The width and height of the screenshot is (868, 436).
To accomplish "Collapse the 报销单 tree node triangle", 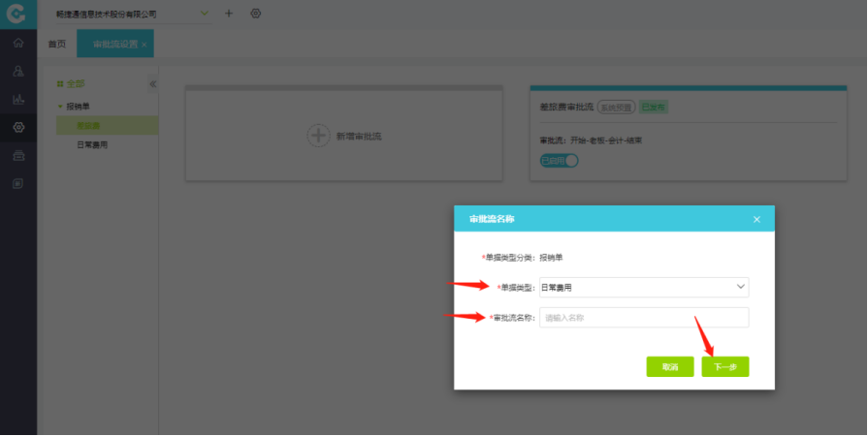I will pyautogui.click(x=60, y=107).
